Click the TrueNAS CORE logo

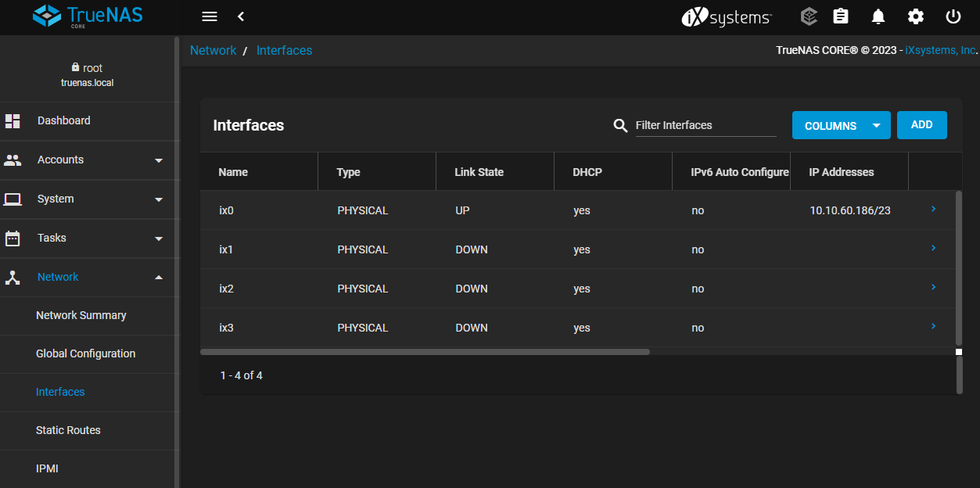point(88,16)
